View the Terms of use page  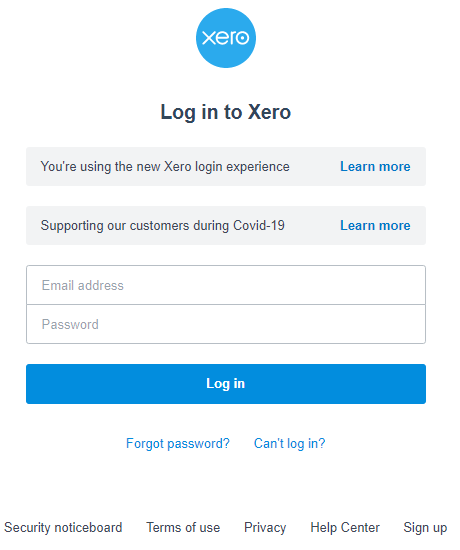coord(183,528)
